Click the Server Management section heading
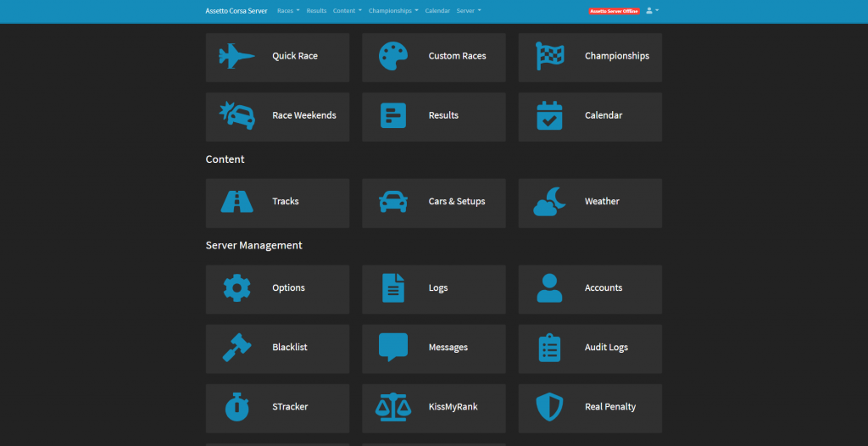Viewport: 868px width, 446px height. pos(253,245)
